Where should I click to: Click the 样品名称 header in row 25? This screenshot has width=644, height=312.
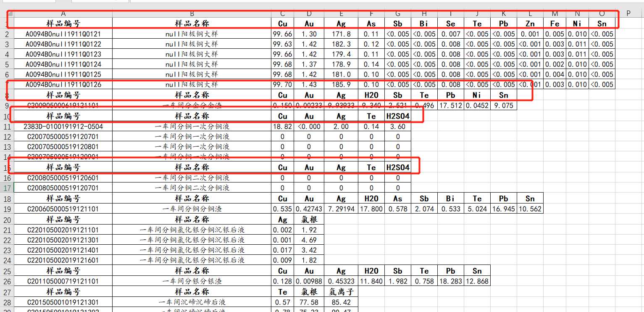point(192,271)
